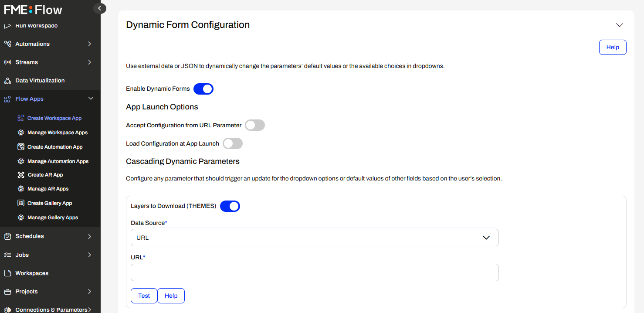Collapse the sidebar with the arrow button
The image size is (644, 313).
100,8
